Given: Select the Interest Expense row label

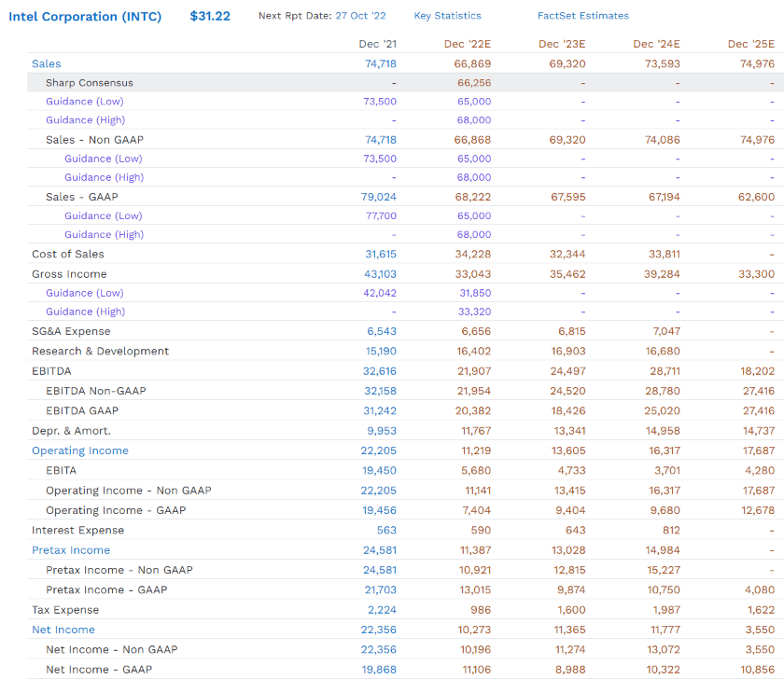Looking at the screenshot, I should coord(78,530).
